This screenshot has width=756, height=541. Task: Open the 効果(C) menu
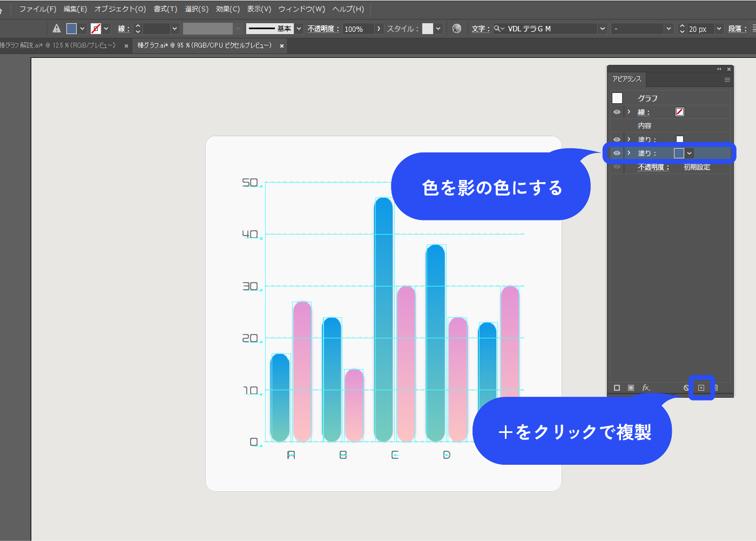coord(228,9)
